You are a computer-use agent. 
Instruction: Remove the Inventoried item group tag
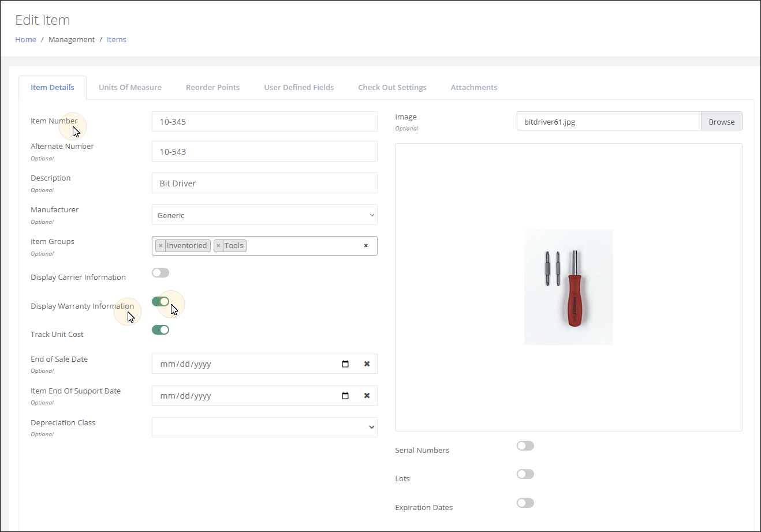tap(161, 246)
